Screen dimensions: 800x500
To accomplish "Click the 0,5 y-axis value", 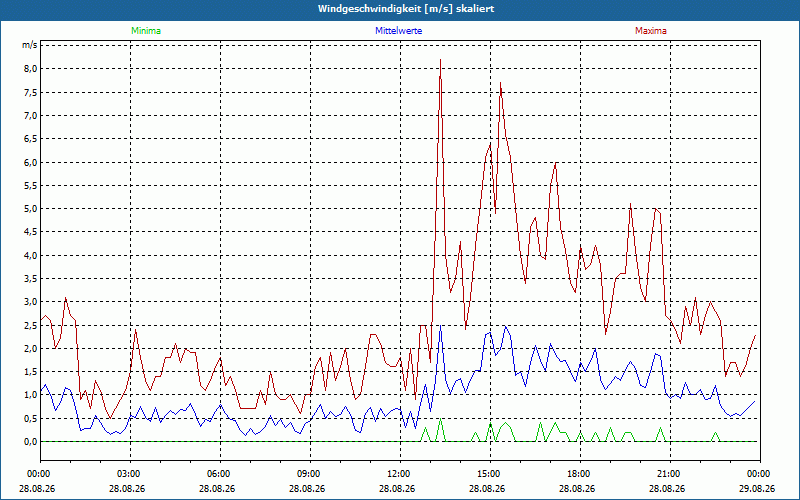I will 31,419.
